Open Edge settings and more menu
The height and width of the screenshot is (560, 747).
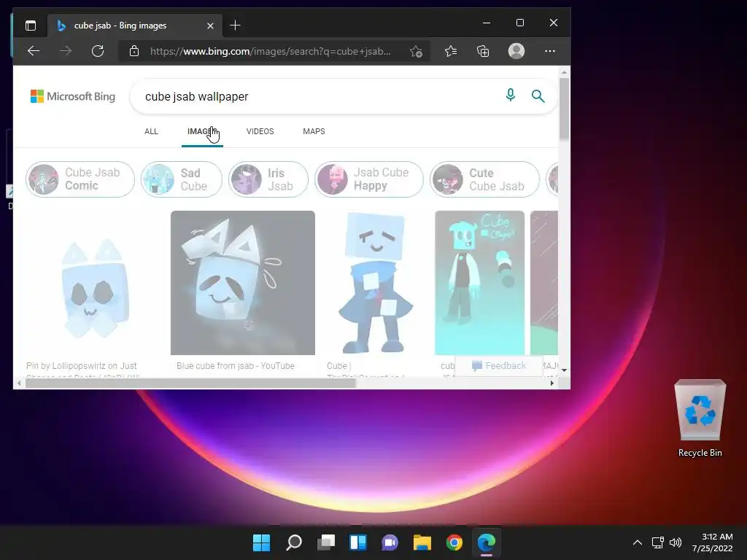(x=550, y=51)
